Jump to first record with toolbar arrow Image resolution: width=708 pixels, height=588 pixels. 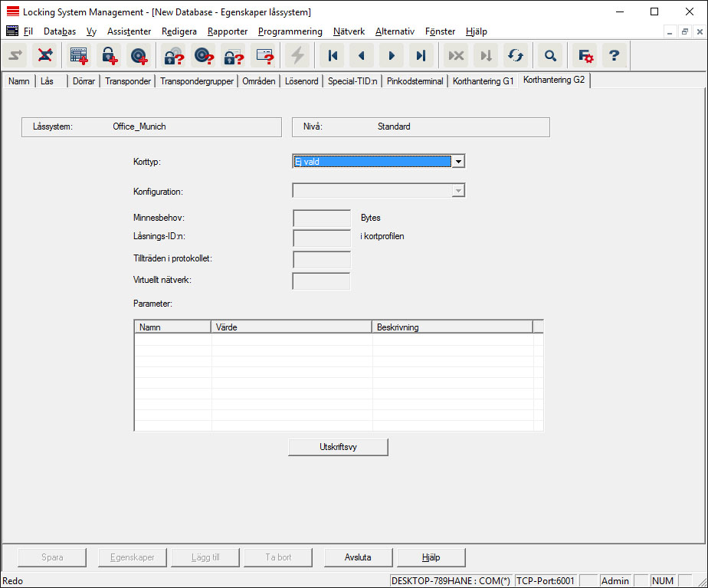(333, 56)
